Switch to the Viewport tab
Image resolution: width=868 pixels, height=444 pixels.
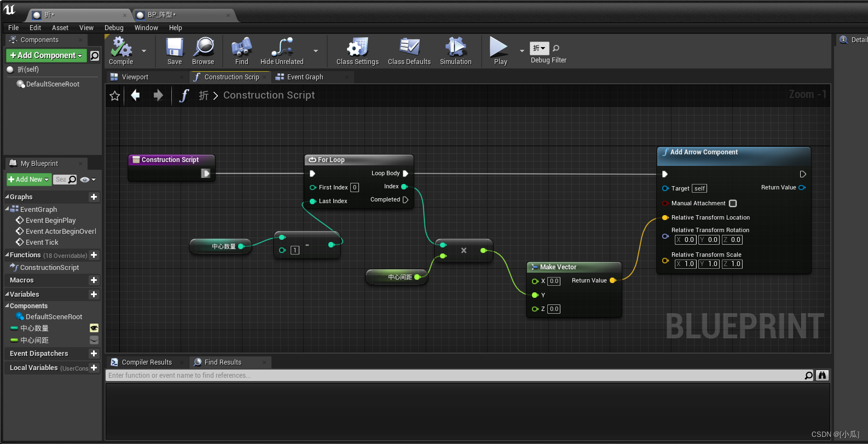coord(135,77)
